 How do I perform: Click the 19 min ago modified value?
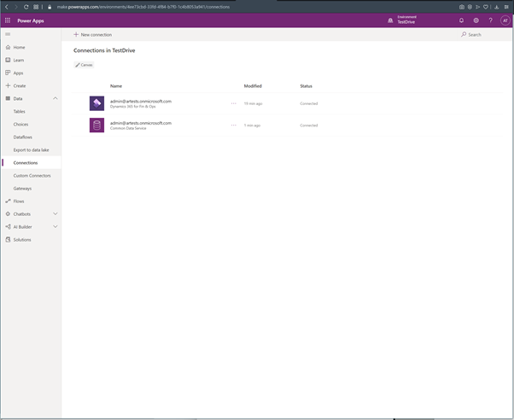click(x=253, y=103)
